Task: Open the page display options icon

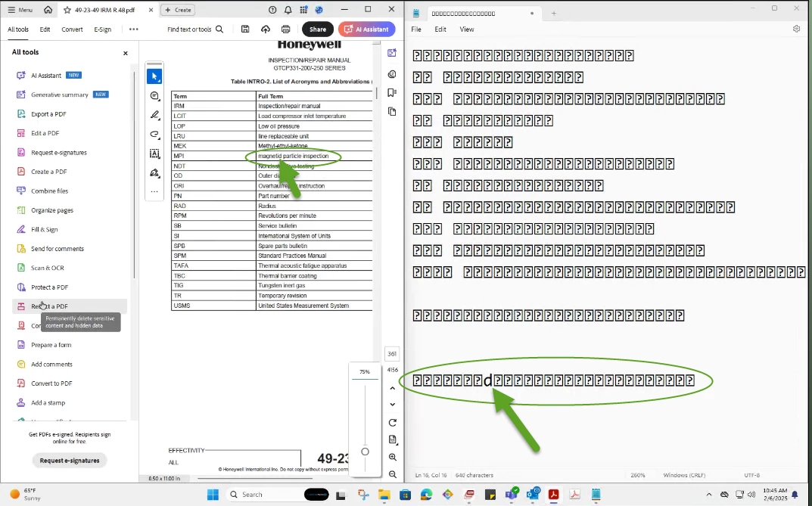Action: tap(393, 439)
